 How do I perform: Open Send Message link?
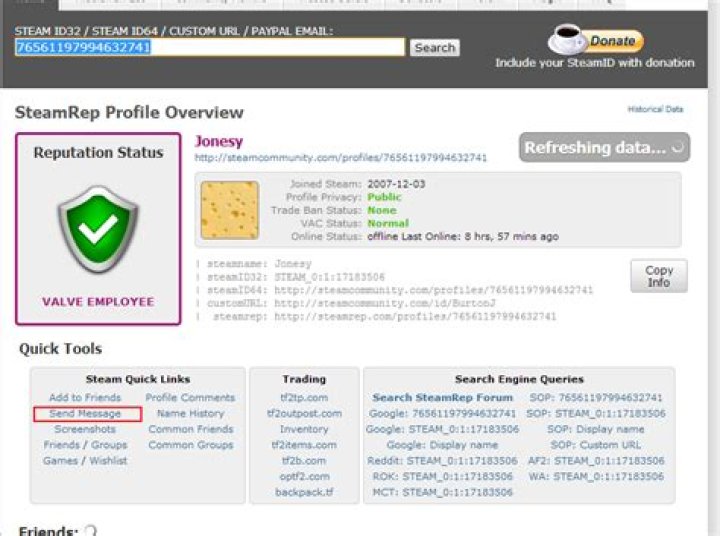85,413
